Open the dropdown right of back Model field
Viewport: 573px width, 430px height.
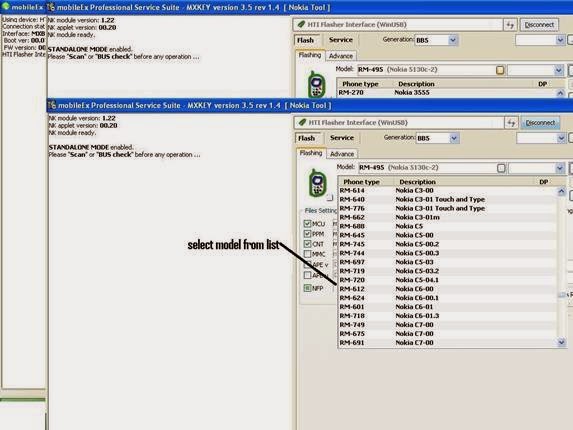click(558, 70)
